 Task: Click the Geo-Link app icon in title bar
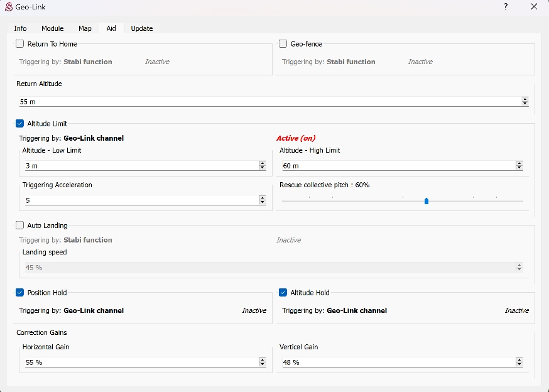[x=9, y=7]
